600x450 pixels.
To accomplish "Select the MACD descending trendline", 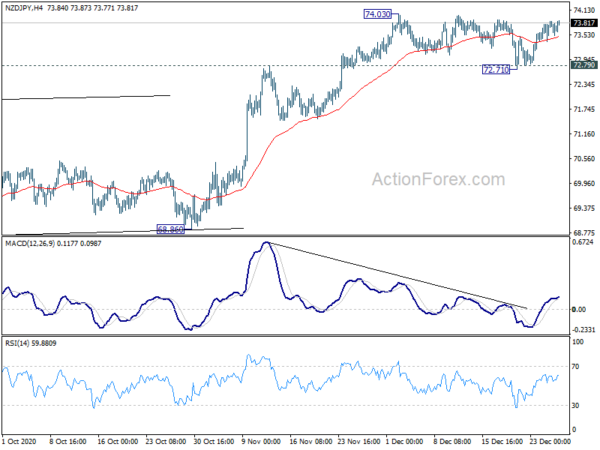I will [x=398, y=276].
